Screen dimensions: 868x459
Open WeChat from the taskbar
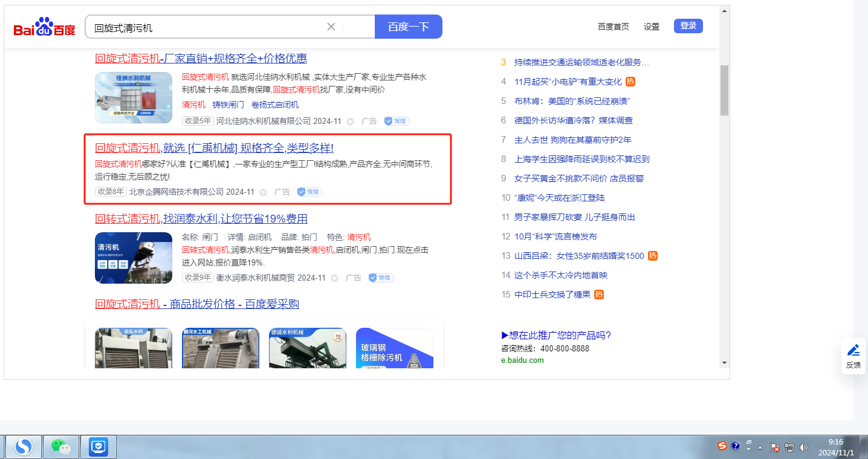point(61,447)
